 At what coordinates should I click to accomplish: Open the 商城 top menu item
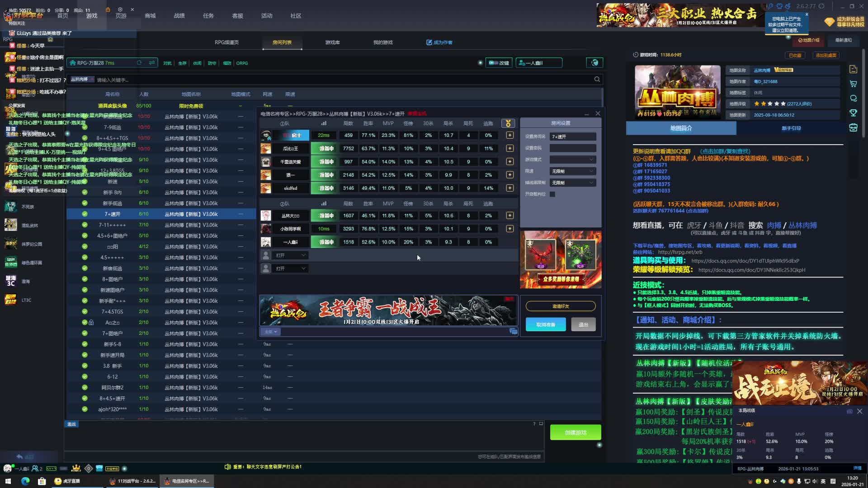coord(150,16)
